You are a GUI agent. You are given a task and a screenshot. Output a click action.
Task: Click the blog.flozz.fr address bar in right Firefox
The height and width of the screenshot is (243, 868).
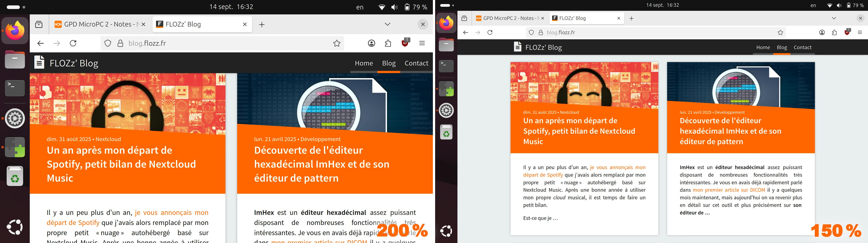click(x=656, y=33)
